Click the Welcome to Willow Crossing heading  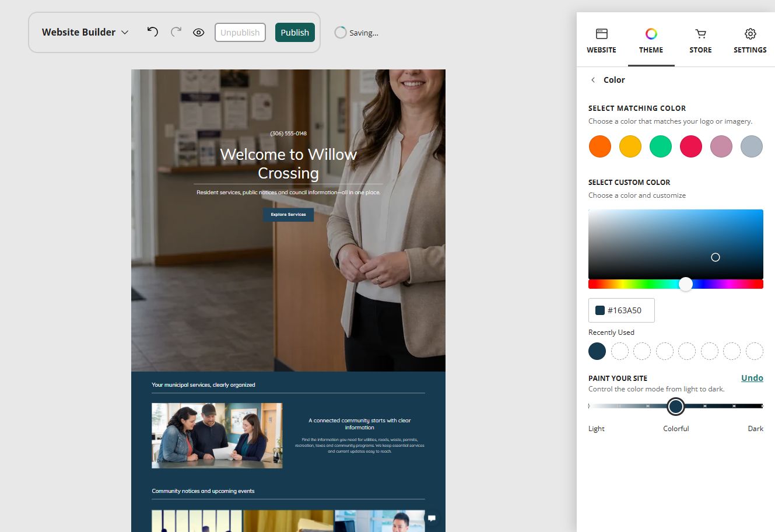click(288, 164)
